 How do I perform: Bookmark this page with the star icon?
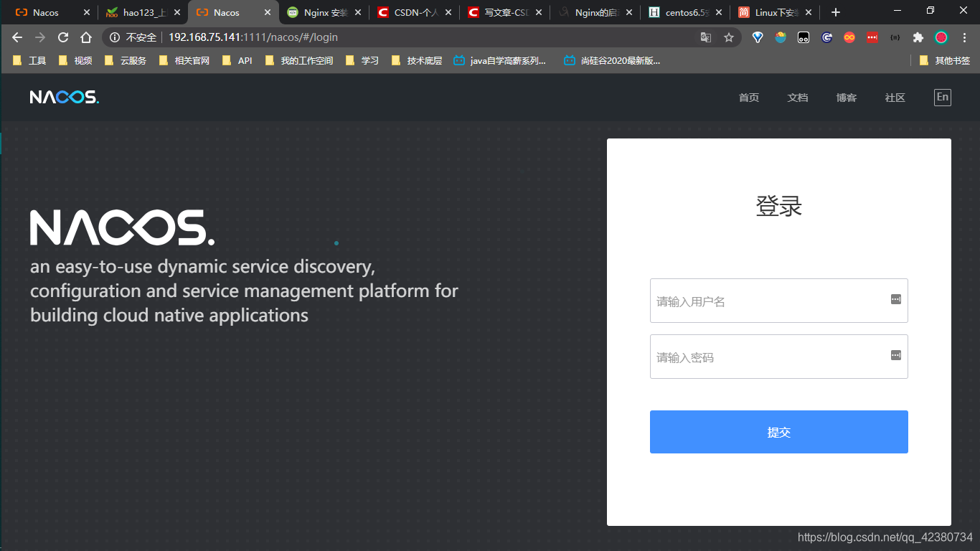pos(729,37)
